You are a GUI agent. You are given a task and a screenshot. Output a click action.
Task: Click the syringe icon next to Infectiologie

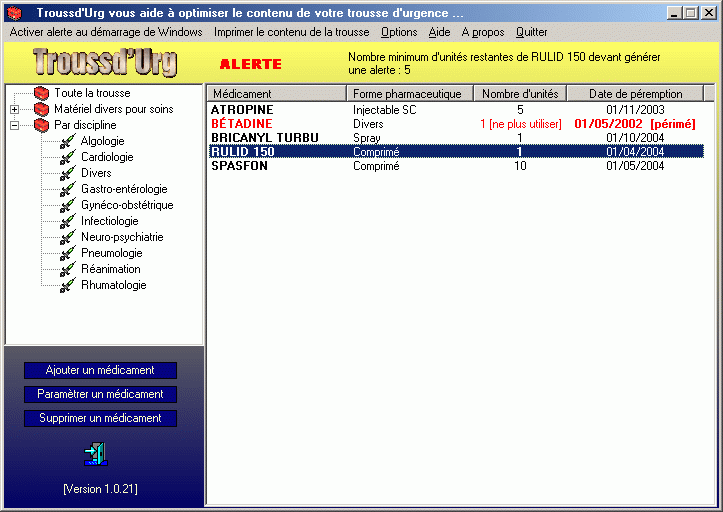[x=68, y=221]
